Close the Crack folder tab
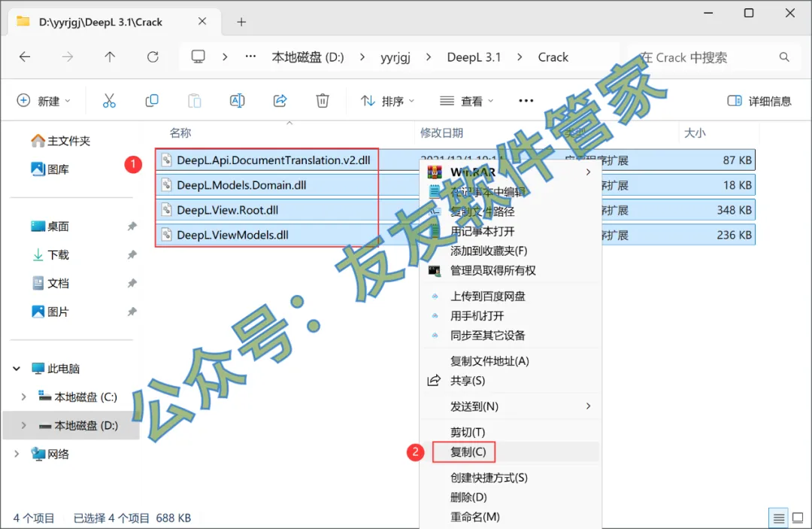The height and width of the screenshot is (529, 812). click(x=202, y=21)
